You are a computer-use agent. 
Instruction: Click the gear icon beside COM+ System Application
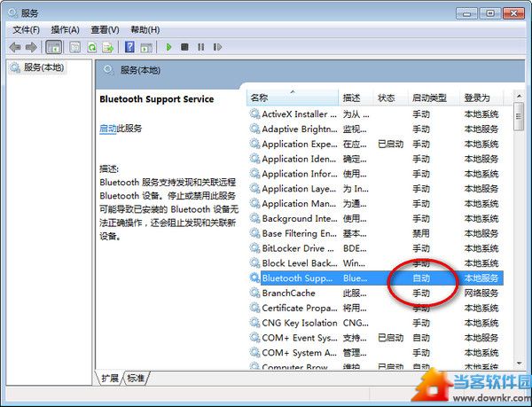coord(254,352)
